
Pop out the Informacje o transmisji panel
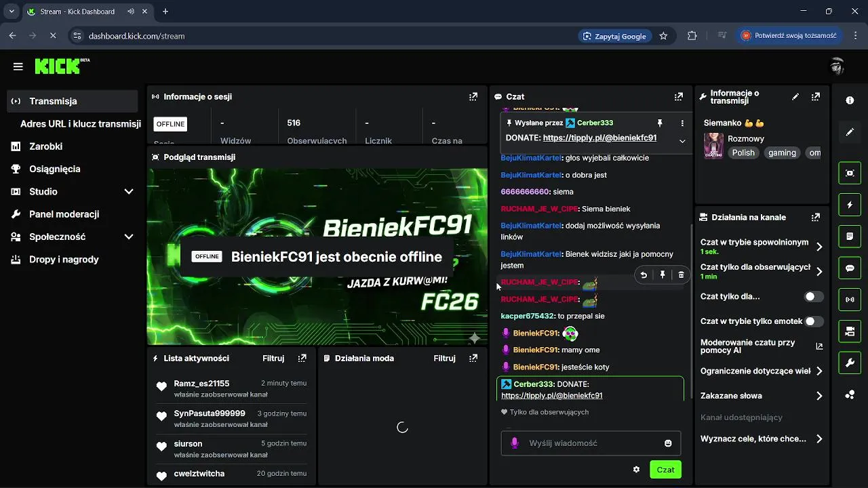816,97
